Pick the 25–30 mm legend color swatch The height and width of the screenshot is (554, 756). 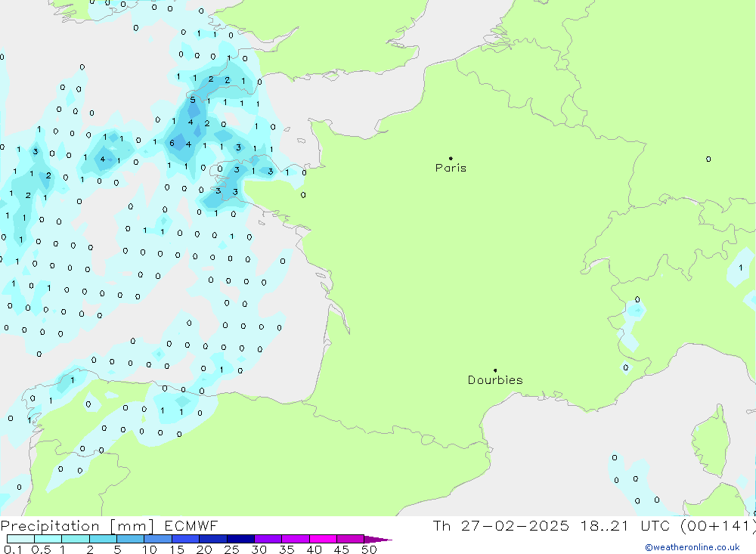(x=240, y=539)
